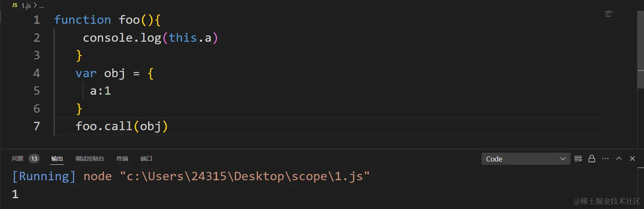Screen dimensions: 644x209
Task: Click the editor minimap preview
Action: pyautogui.click(x=608, y=13)
